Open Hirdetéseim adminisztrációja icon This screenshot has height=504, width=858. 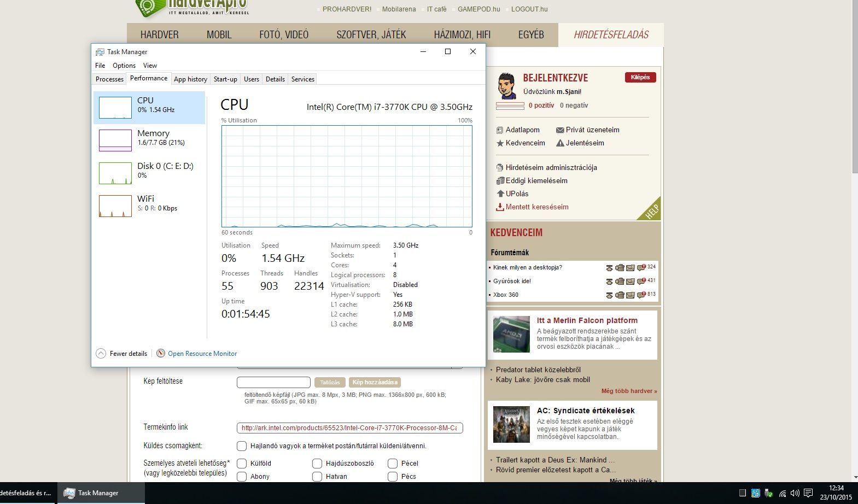tap(500, 168)
